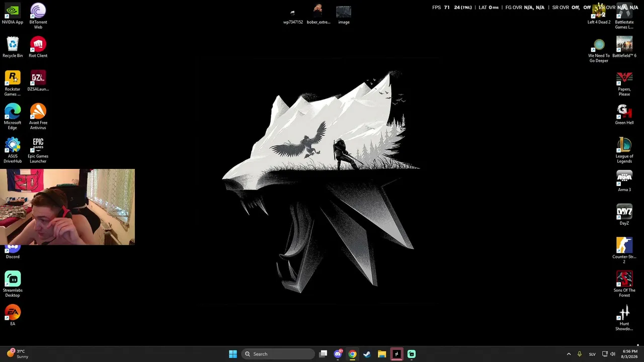The width and height of the screenshot is (644, 362).
Task: Click the EA app desktop icon
Action: (x=13, y=316)
